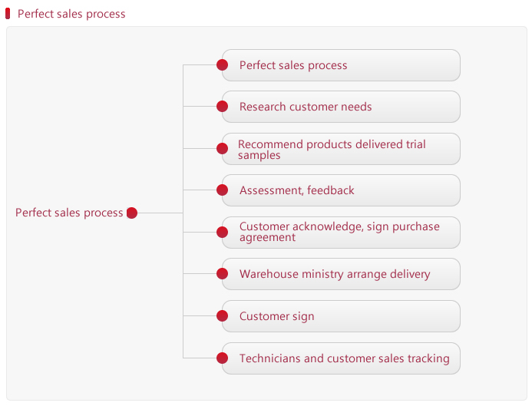Select the Research customer needs box
Screen dimensions: 532x406
(x=341, y=107)
